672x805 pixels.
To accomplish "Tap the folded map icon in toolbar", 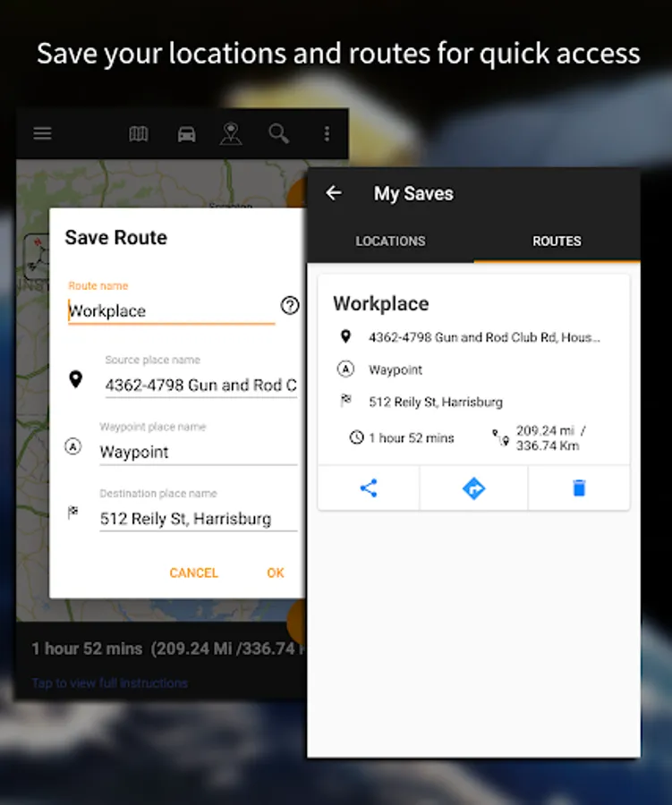I will pos(138,134).
